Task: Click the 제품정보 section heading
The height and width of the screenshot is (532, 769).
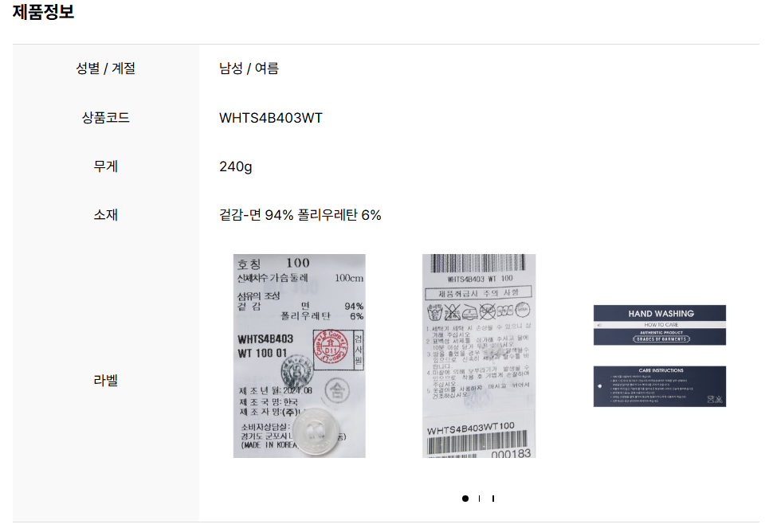Action: 43,12
